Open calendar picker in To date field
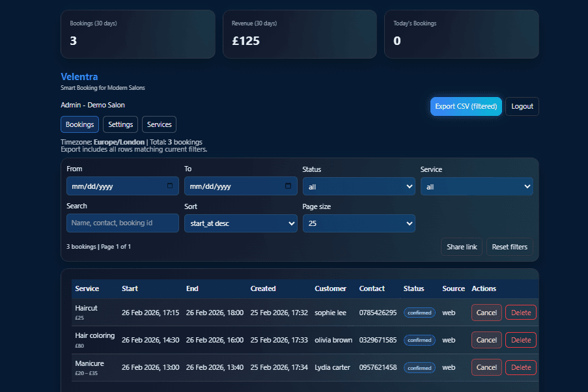Screen dimensions: 588x392 coord(288,186)
